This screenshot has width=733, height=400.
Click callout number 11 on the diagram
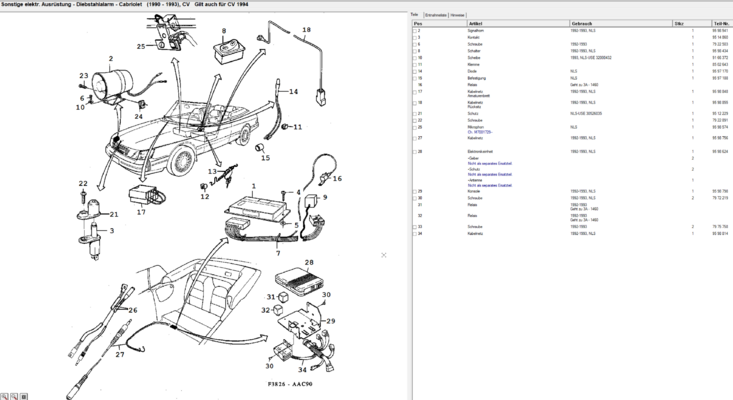297,127
